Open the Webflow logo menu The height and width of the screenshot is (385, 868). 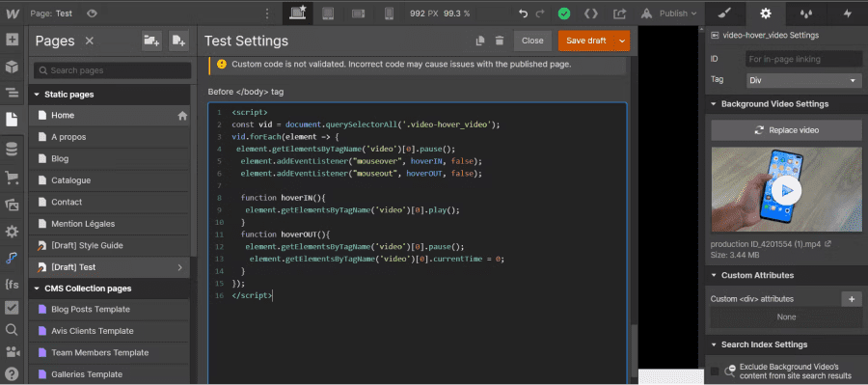13,14
